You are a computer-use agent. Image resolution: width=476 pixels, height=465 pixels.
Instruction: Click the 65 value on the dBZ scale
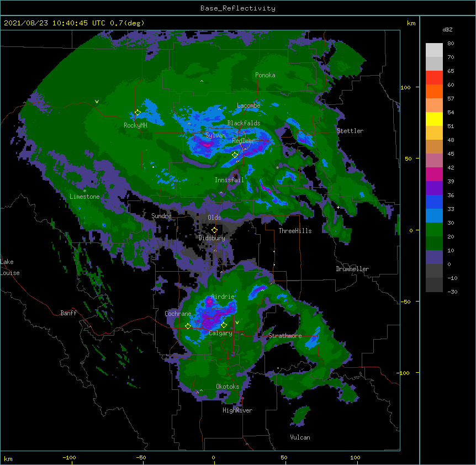click(x=451, y=71)
